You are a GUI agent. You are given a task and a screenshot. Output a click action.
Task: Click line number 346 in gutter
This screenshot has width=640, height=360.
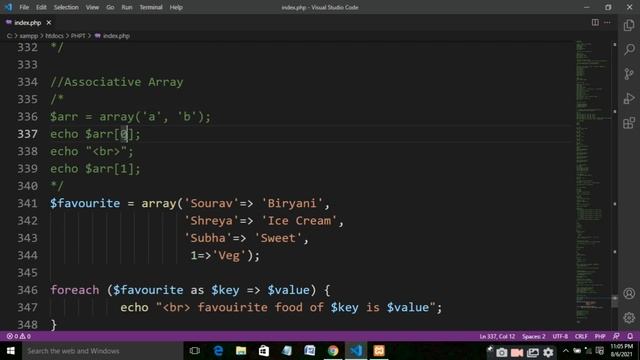(x=27, y=290)
